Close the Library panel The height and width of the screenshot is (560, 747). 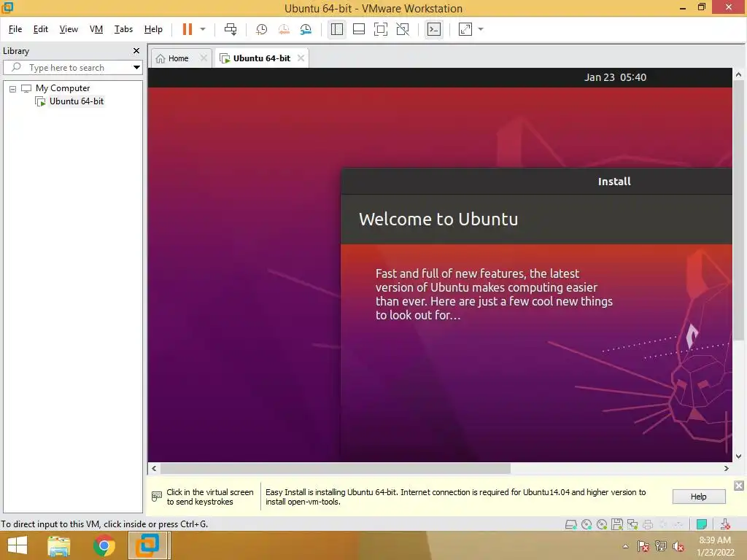[136, 50]
